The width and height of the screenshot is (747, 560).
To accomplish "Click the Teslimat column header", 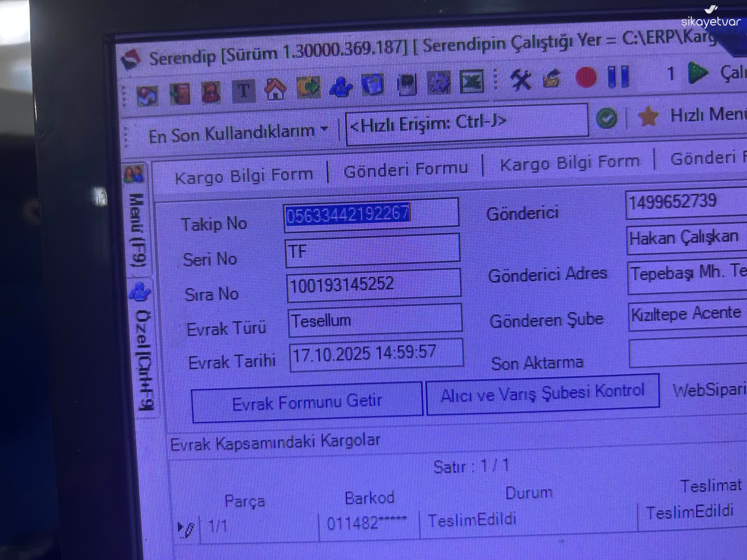I will 711,486.
